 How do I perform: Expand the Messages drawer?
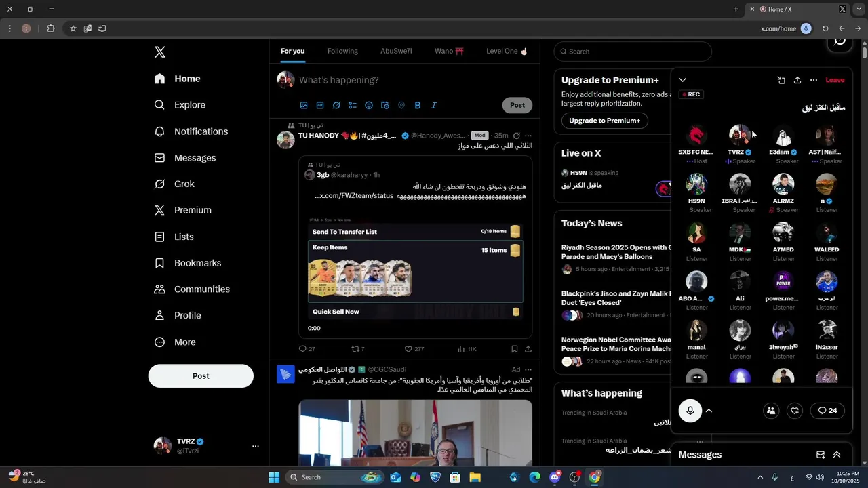837,455
